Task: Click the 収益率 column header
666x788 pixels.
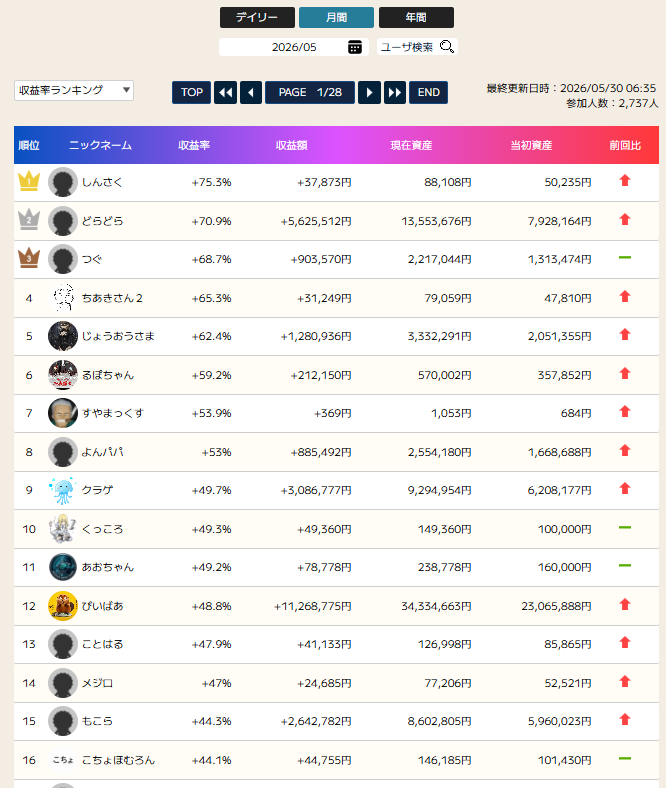Action: pos(194,145)
